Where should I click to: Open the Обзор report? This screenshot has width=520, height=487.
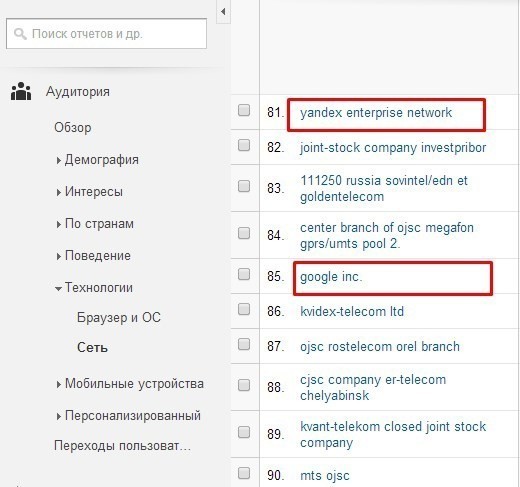(73, 127)
